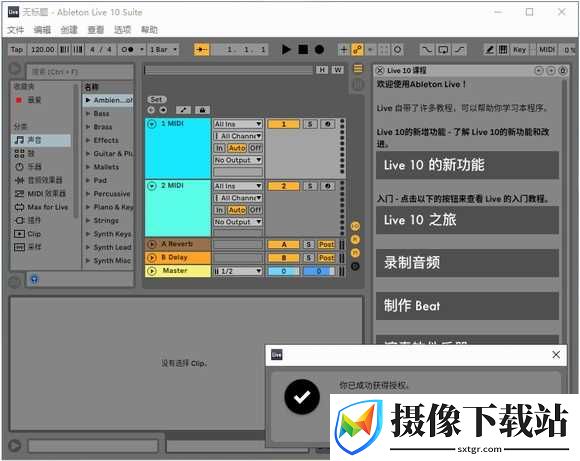The image size is (580, 461).
Task: Set 1 MIDI monitoring to In
Action: click(219, 148)
